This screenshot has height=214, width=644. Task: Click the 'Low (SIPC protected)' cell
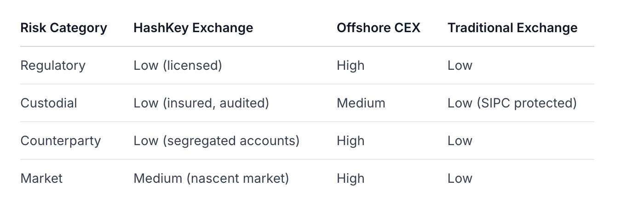(512, 103)
